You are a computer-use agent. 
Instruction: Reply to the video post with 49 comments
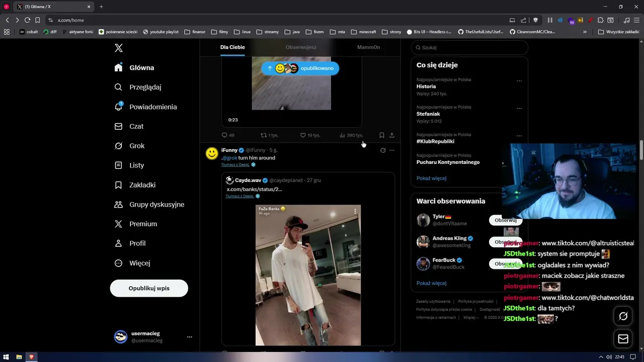click(228, 135)
